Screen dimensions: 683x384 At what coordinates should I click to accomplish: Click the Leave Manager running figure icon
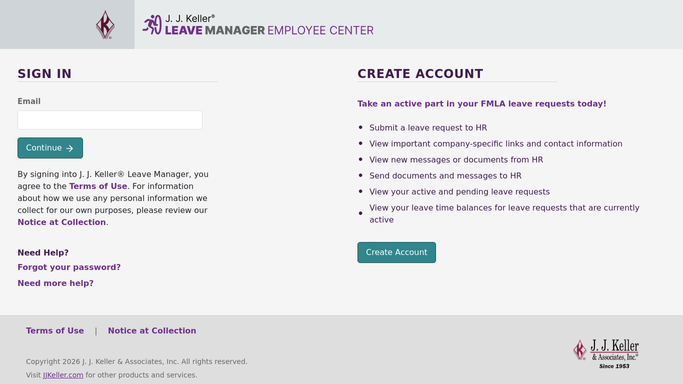click(152, 24)
